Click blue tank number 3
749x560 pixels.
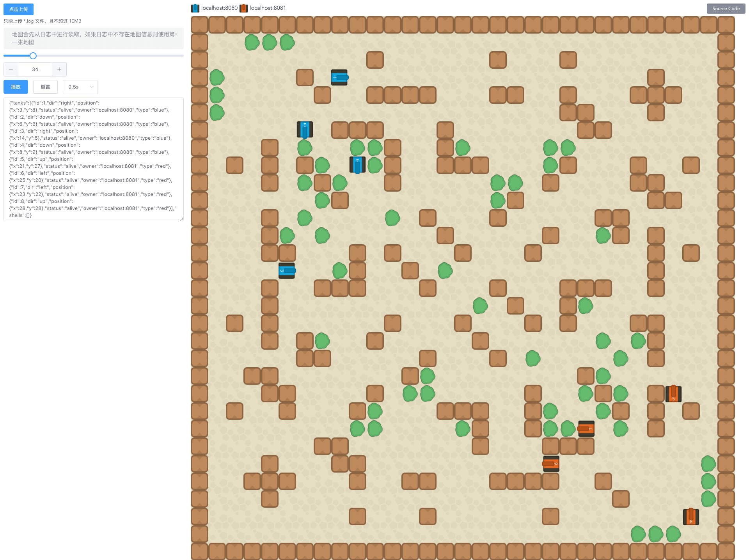pos(287,270)
